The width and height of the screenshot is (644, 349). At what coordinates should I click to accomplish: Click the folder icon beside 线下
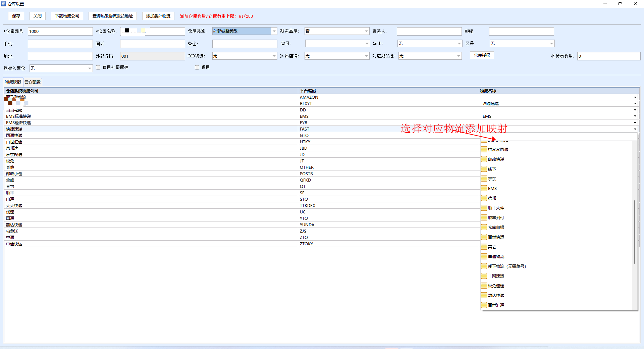pyautogui.click(x=484, y=169)
